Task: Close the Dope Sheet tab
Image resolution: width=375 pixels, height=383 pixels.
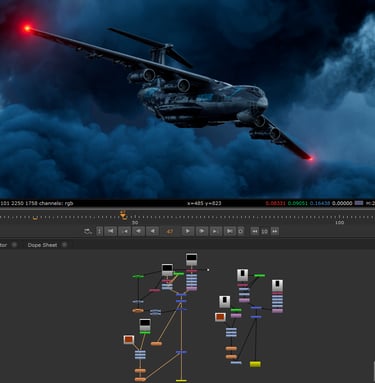Action: click(65, 245)
